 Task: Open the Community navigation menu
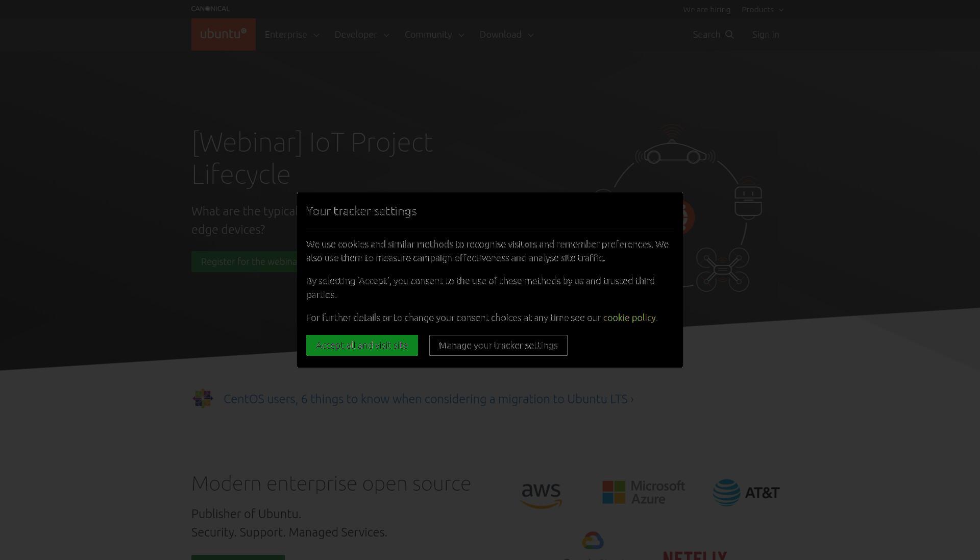point(428,34)
